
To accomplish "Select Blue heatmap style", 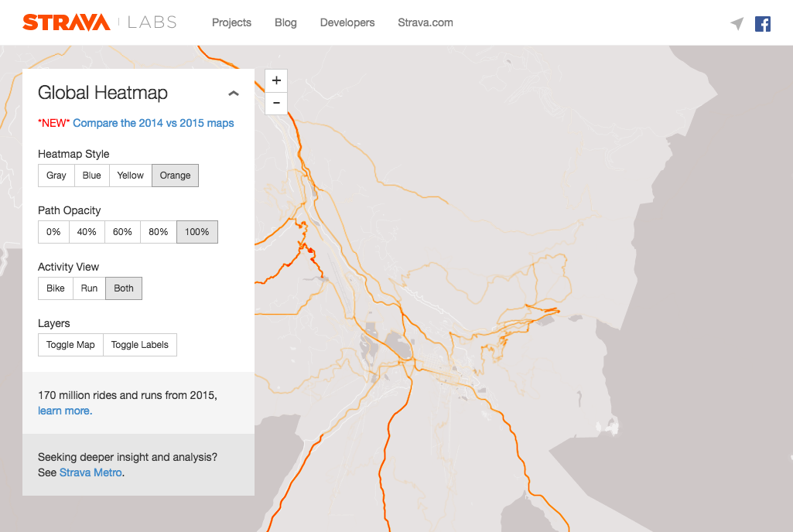I will tap(91, 176).
